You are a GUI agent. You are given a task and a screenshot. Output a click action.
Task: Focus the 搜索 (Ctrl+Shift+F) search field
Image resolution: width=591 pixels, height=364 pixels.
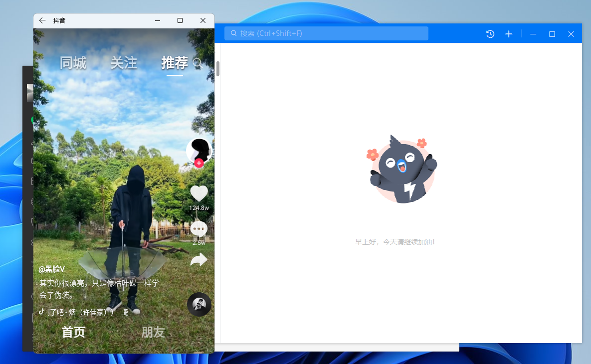pyautogui.click(x=326, y=33)
